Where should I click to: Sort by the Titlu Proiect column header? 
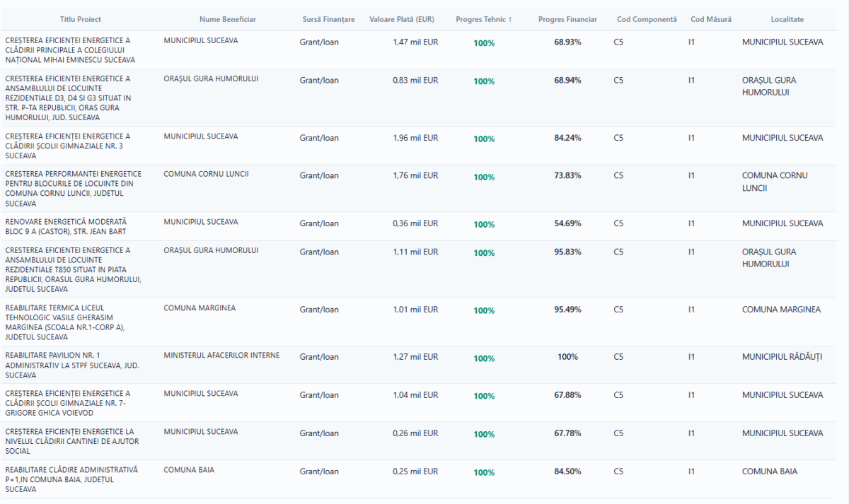(80, 19)
